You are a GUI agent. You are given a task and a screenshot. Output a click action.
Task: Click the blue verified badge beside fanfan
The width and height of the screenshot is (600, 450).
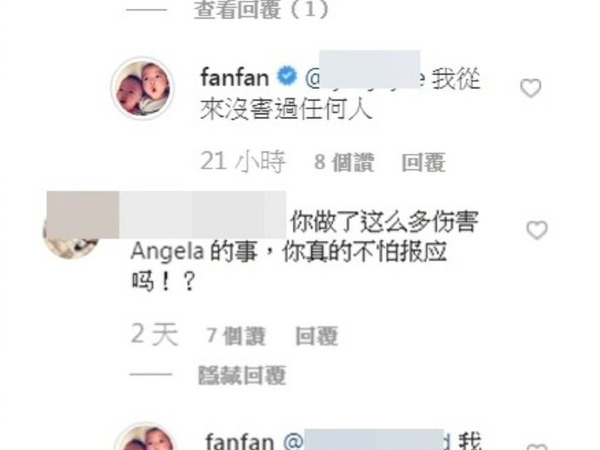287,76
